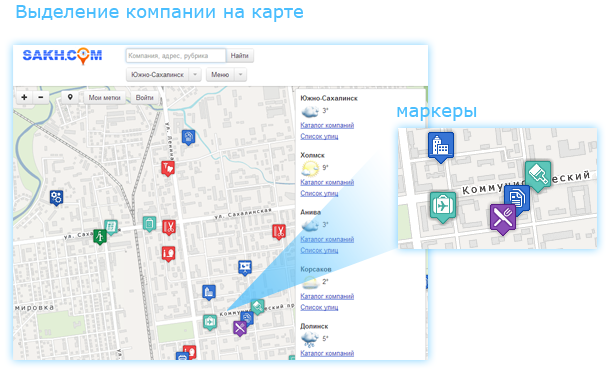
Task: Select blue document marker on the main map
Action: click(x=248, y=317)
